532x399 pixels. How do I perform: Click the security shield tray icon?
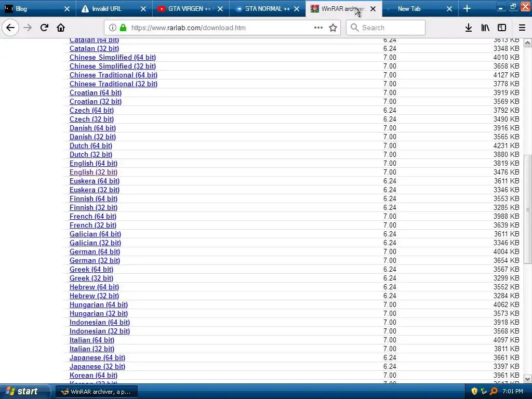(474, 391)
